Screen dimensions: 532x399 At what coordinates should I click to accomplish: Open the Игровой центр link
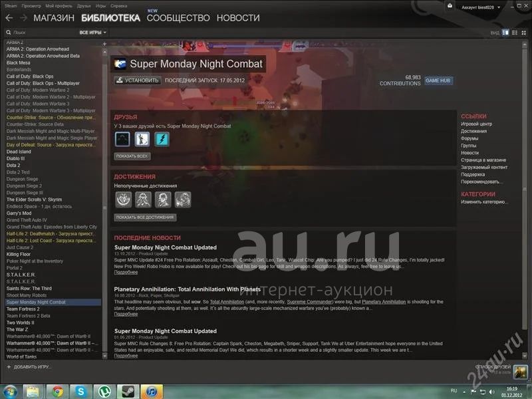coord(476,124)
